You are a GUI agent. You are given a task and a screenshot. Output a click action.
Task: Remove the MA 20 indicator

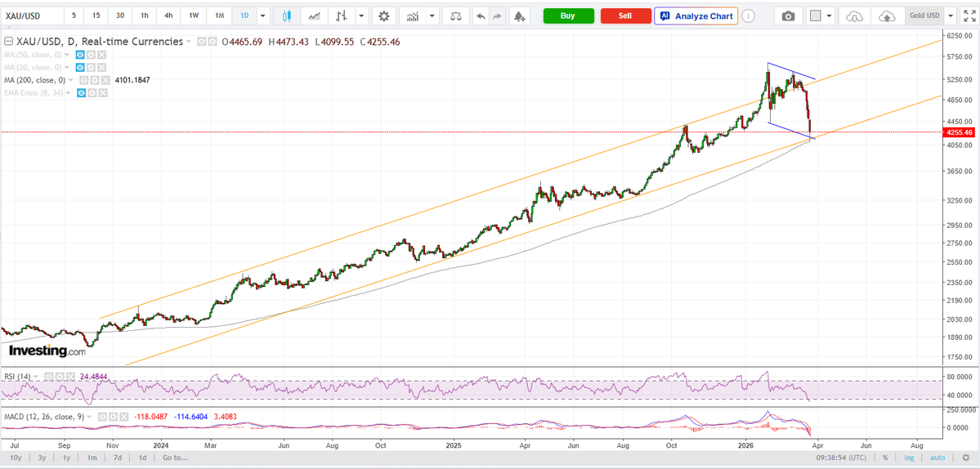click(x=102, y=67)
